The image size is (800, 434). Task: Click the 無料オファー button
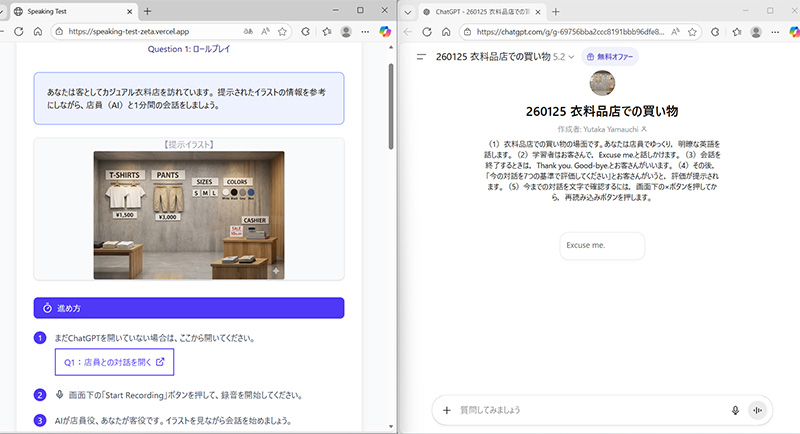click(610, 57)
